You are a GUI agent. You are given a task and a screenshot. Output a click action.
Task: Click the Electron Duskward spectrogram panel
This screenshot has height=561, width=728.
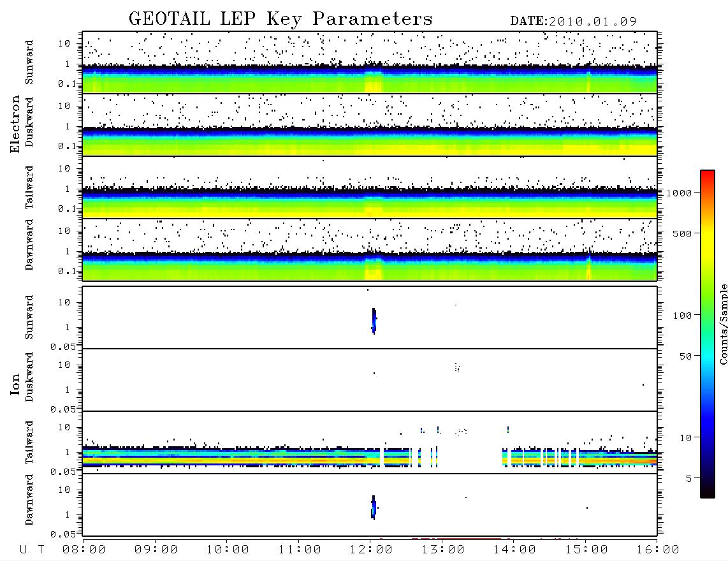click(x=370, y=124)
